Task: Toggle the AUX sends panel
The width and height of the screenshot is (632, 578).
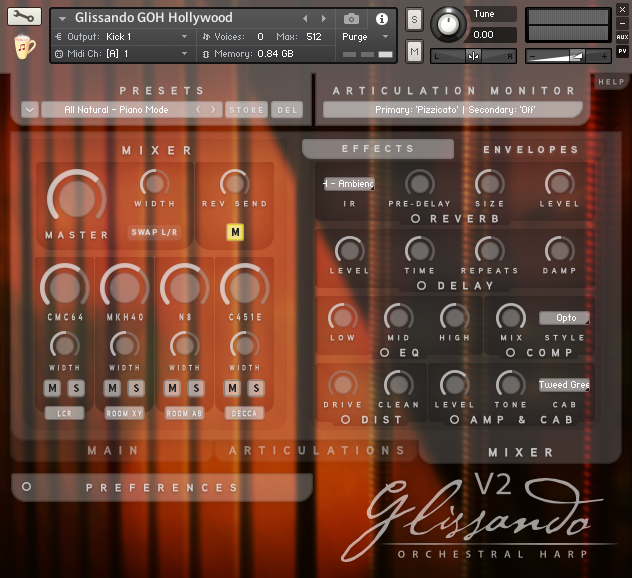Action: pos(622,37)
